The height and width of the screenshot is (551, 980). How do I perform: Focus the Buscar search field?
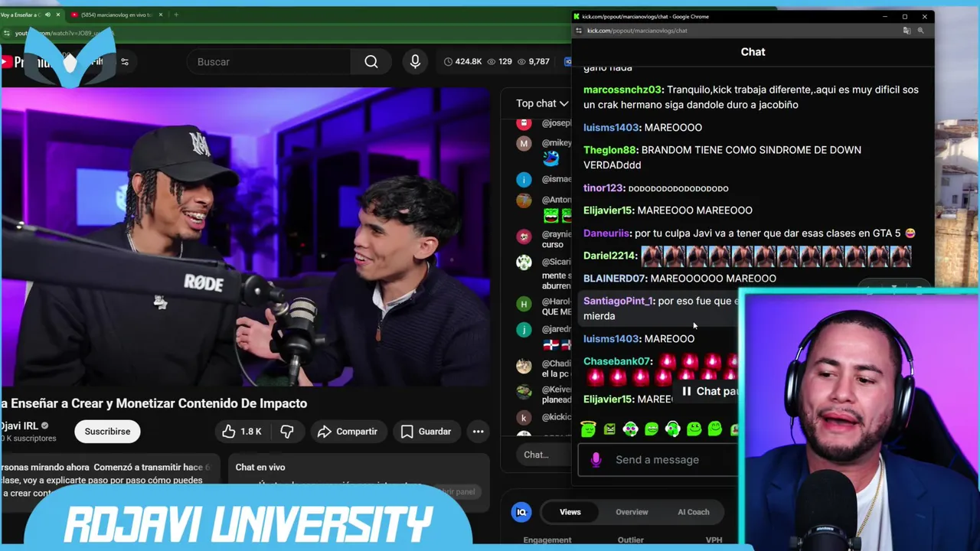(x=269, y=62)
